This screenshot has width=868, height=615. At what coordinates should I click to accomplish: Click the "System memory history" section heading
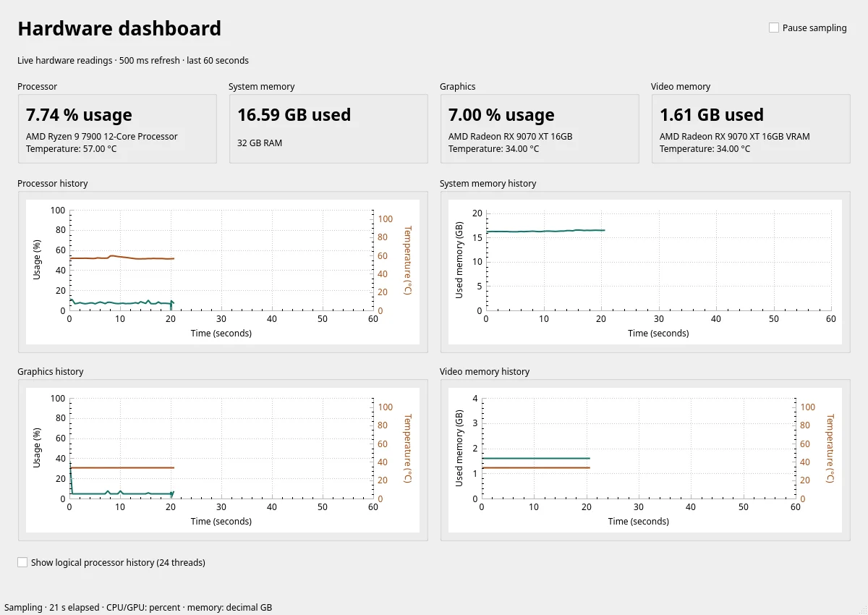click(x=488, y=184)
